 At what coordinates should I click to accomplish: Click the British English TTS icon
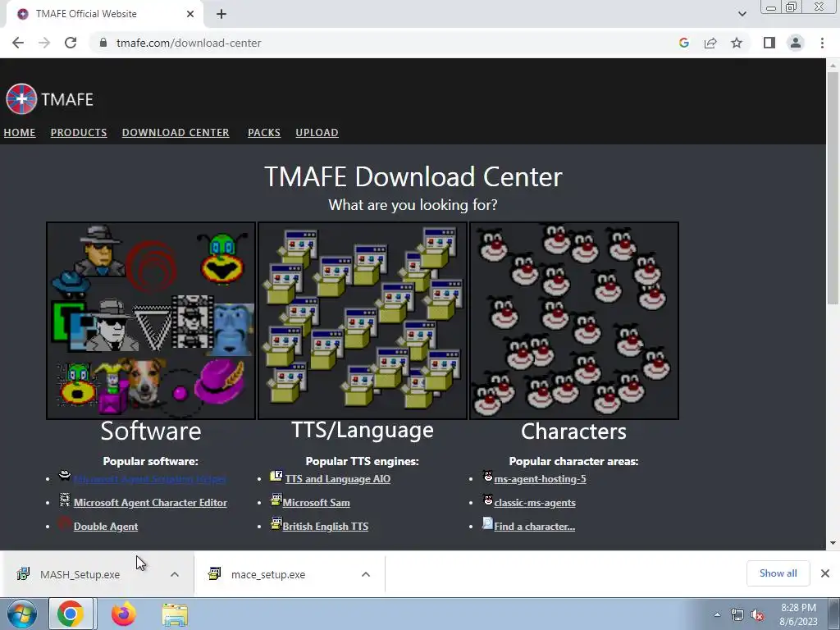pos(276,523)
